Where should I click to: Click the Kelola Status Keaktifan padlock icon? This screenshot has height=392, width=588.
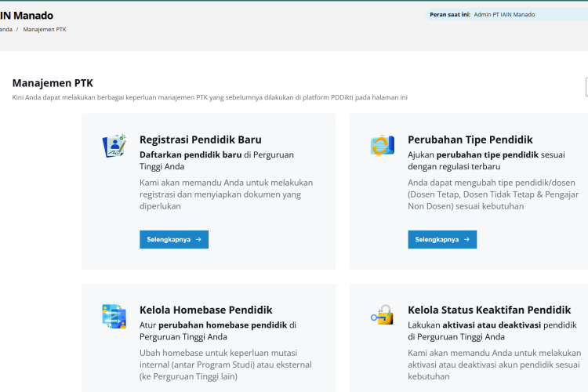coord(382,315)
